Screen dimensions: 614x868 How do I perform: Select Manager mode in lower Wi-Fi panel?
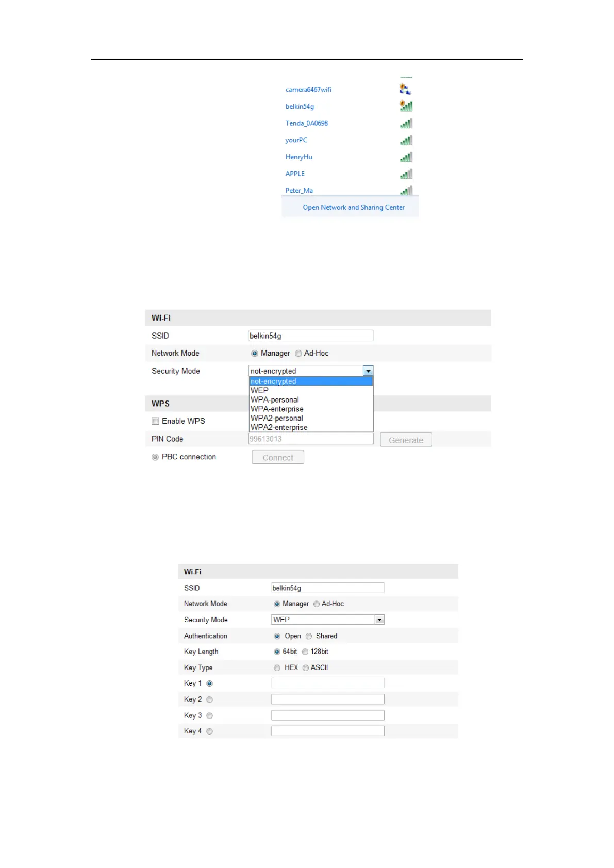tap(277, 604)
